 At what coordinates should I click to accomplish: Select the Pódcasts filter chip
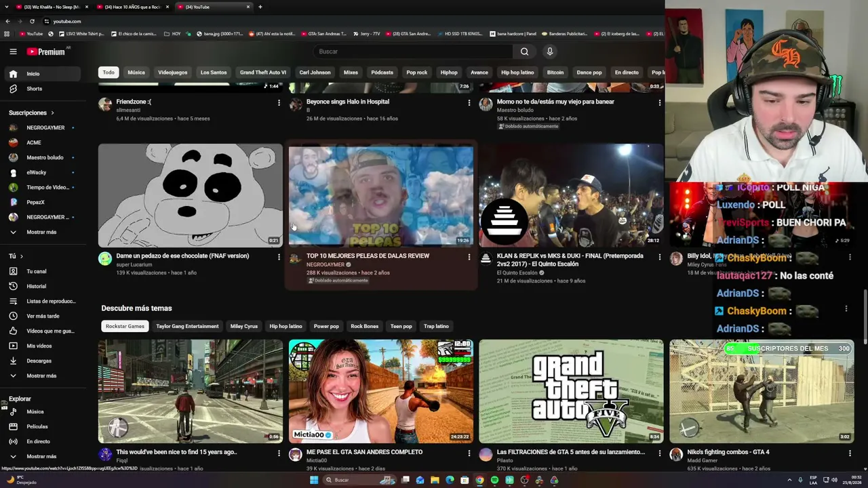tap(382, 73)
